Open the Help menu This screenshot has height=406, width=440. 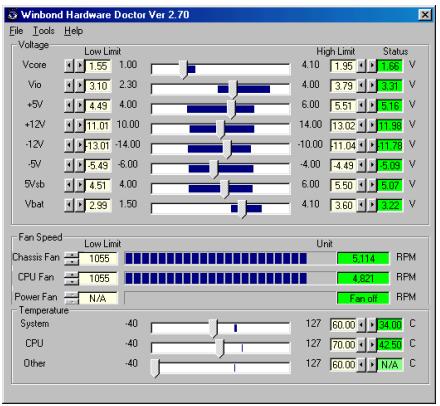(73, 31)
